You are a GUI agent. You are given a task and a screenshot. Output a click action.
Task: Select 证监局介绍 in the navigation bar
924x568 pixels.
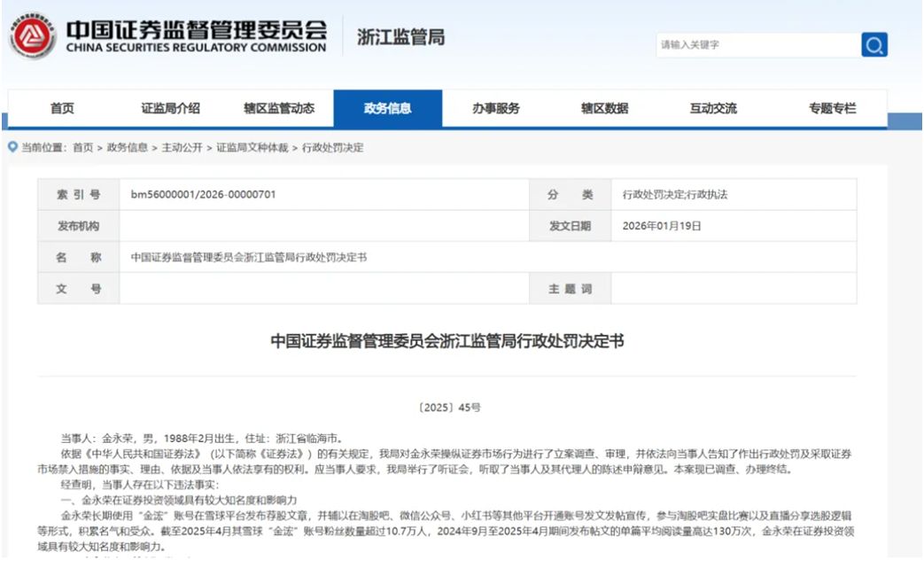[x=171, y=107]
